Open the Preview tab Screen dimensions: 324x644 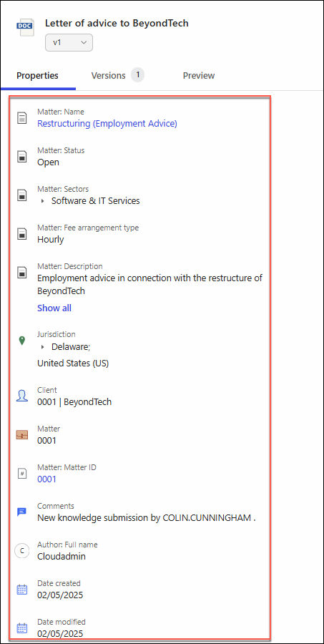(199, 76)
